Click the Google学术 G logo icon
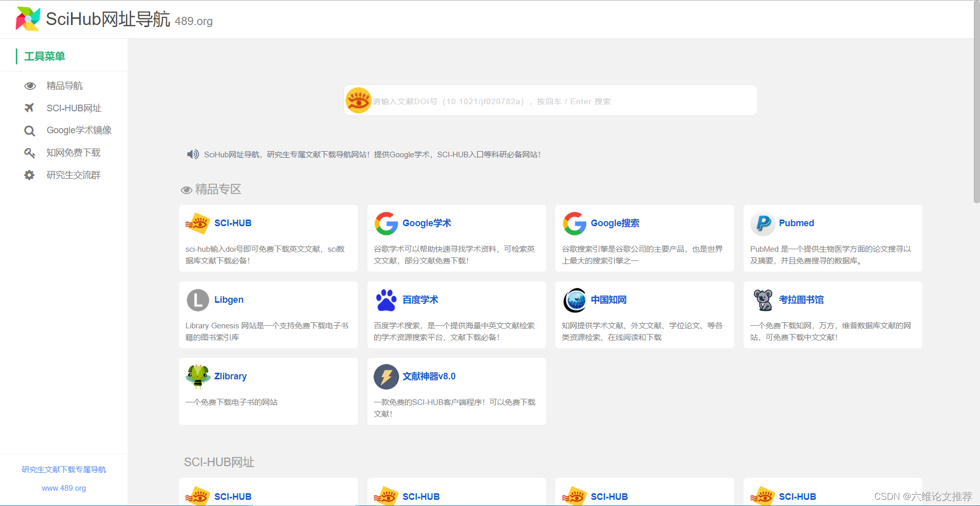980x506 pixels. [x=386, y=224]
